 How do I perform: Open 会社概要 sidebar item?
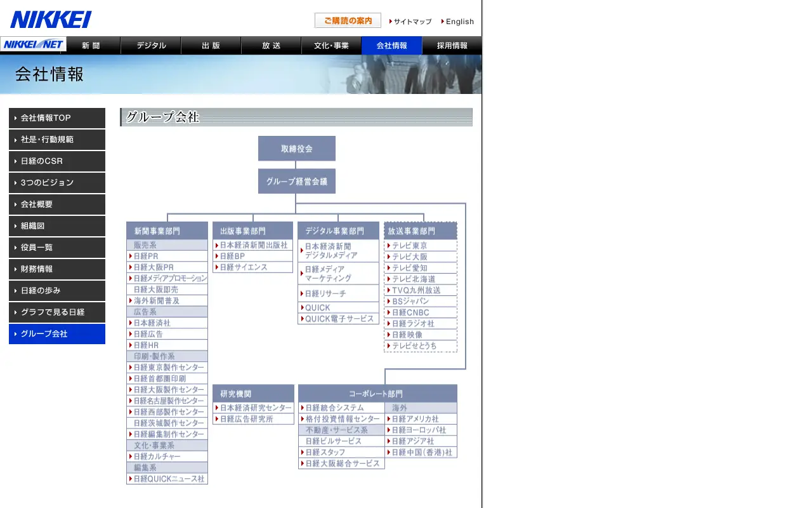point(57,204)
